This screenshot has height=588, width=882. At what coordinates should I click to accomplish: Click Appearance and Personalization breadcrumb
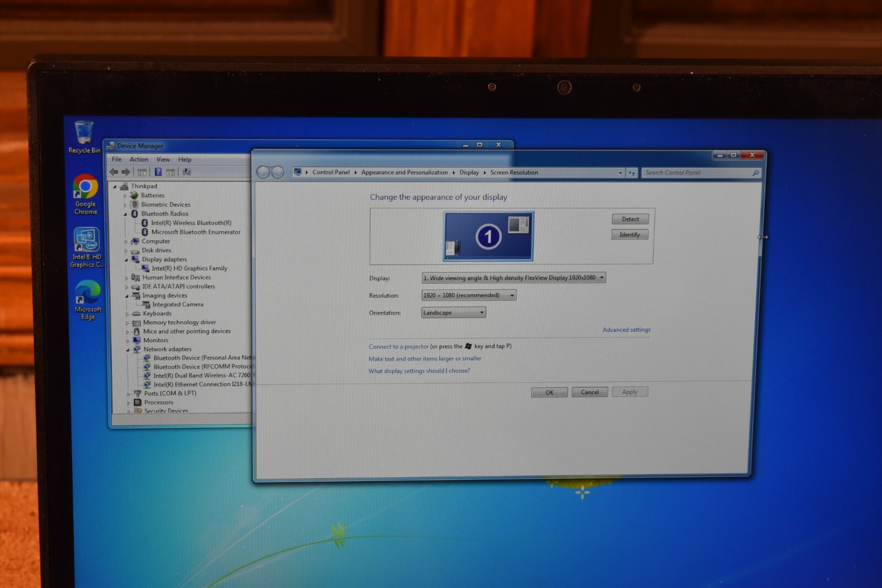coord(405,172)
